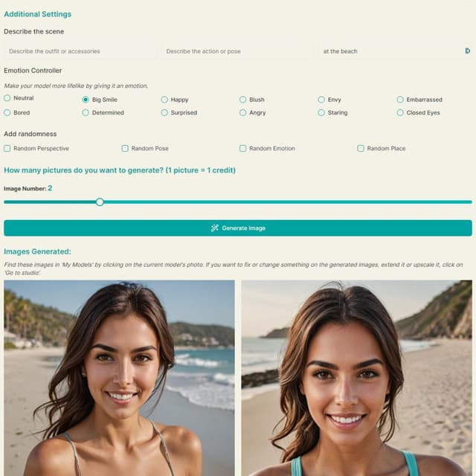Enable the Random Perspective checkbox

pyautogui.click(x=7, y=149)
